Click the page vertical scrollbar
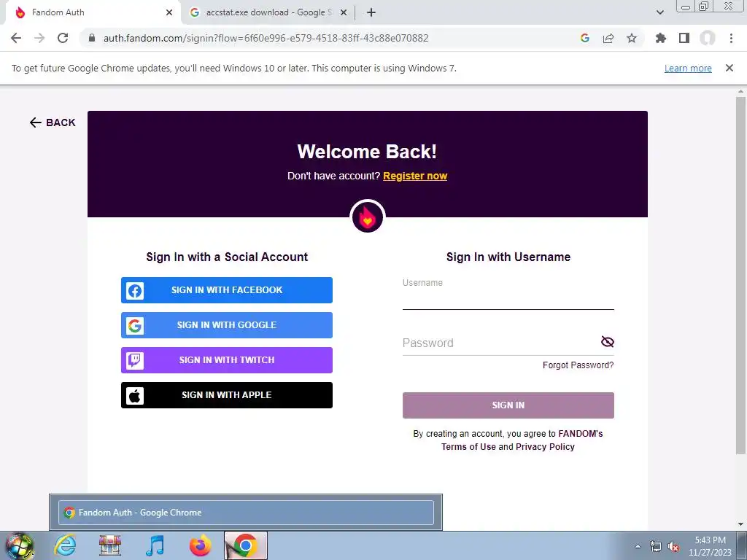The height and width of the screenshot is (560, 747). point(740,275)
